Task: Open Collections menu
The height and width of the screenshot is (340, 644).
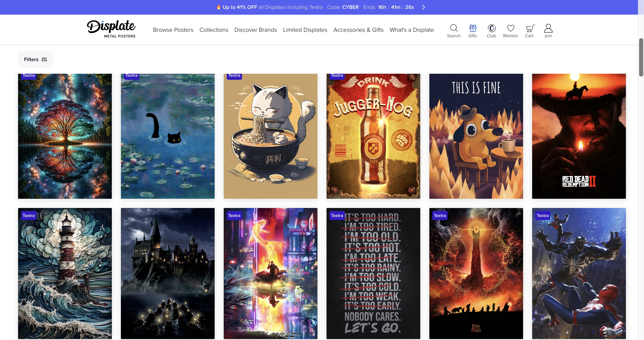Action: 214,30
